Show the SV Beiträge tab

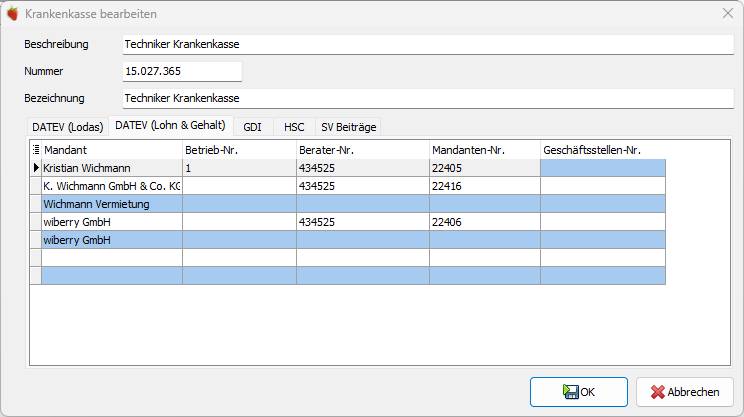click(348, 127)
